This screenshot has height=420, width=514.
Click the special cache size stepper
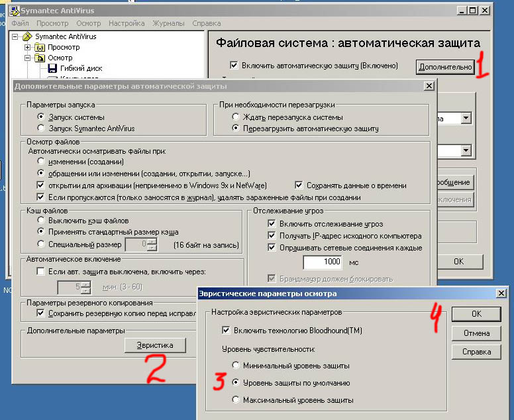152,244
